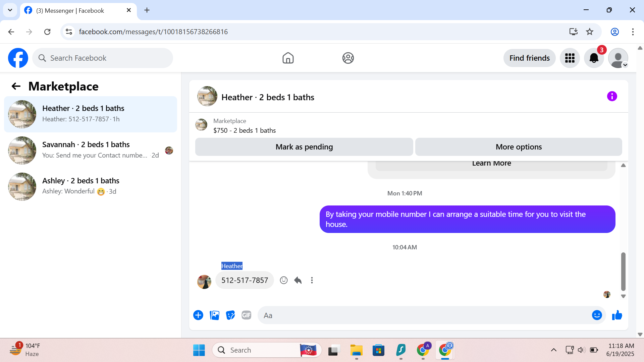Open More options for the listing
The width and height of the screenshot is (644, 362).
519,147
